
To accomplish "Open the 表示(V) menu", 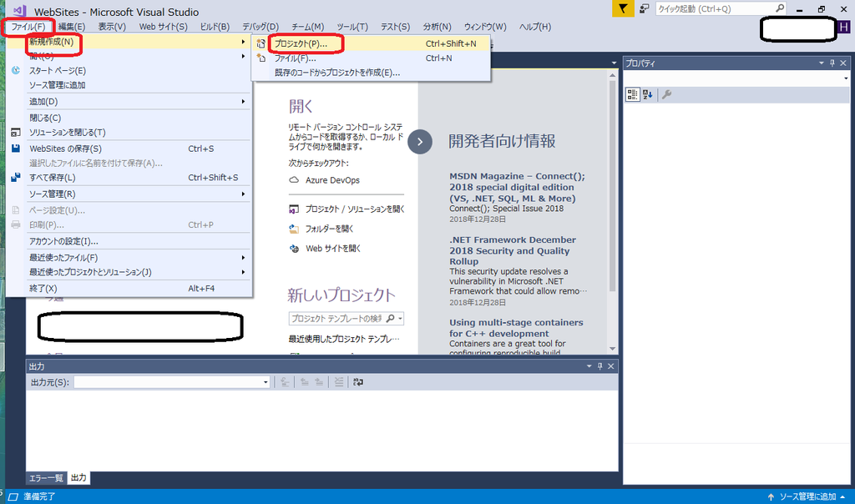I will click(x=112, y=27).
